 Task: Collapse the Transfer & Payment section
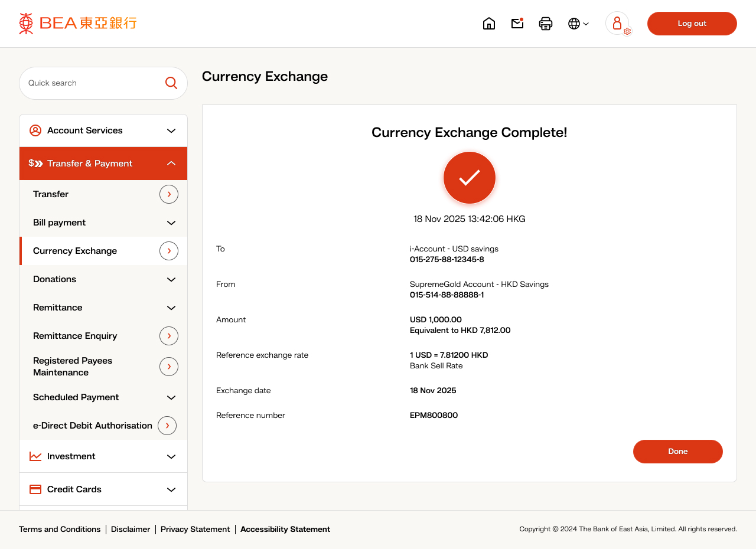point(103,164)
